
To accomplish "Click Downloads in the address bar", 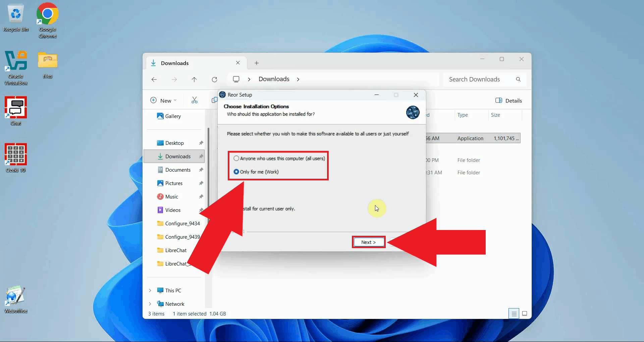I will (x=274, y=79).
